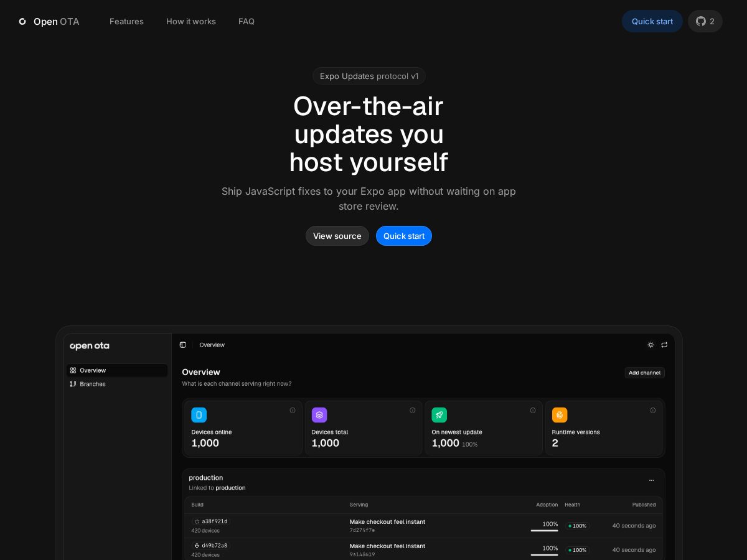Click the hero heading Over-the-air updates
The height and width of the screenshot is (560, 747).
click(x=369, y=134)
